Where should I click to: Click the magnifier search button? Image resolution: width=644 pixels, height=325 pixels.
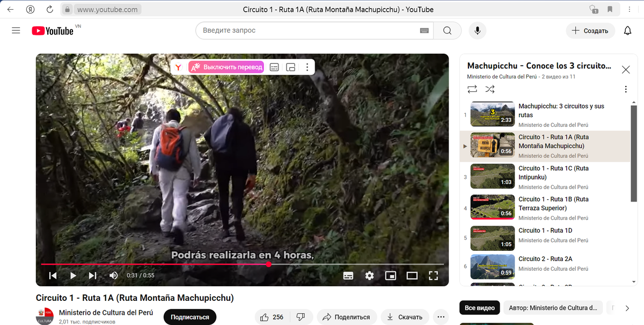(447, 31)
